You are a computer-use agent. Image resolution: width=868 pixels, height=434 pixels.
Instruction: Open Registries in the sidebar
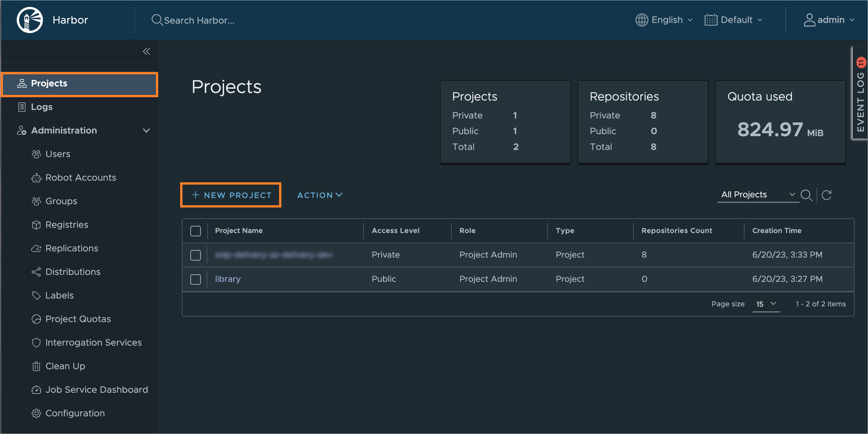click(67, 225)
